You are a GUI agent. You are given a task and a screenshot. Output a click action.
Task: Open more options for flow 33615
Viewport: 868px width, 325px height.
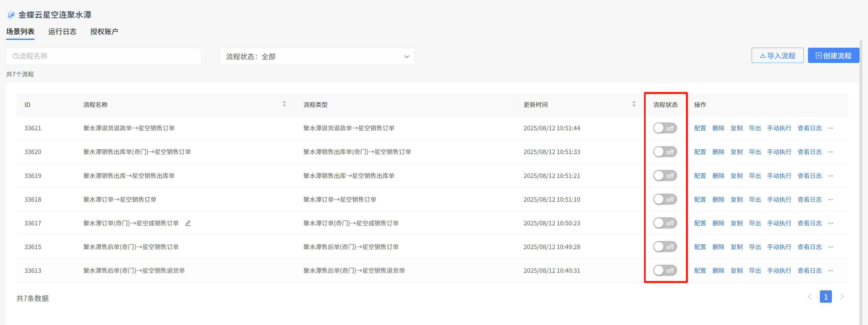point(831,247)
